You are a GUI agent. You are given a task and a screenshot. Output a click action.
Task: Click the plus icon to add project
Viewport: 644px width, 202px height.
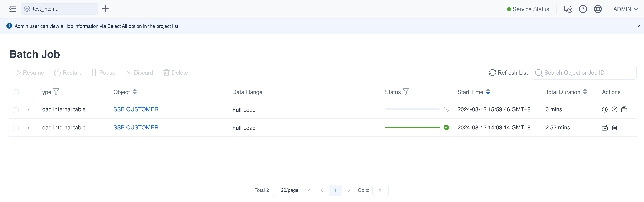tap(105, 9)
